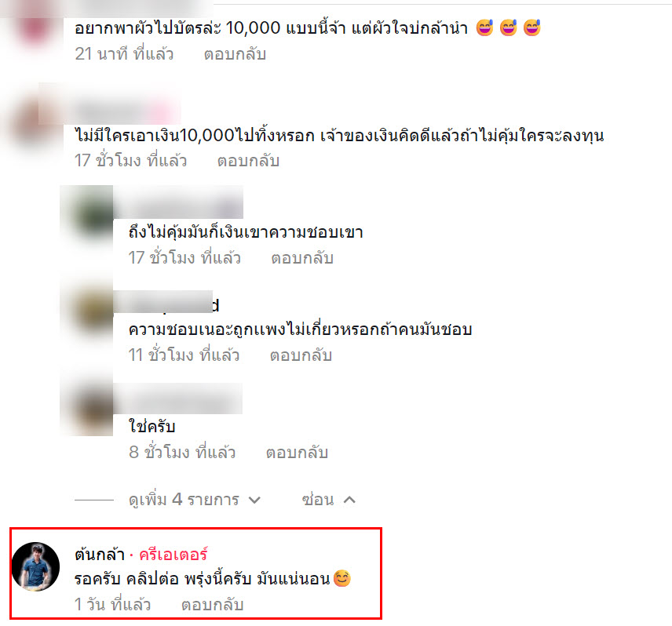Reply to the ใช่ครับ comment
672x626 pixels.
click(297, 452)
